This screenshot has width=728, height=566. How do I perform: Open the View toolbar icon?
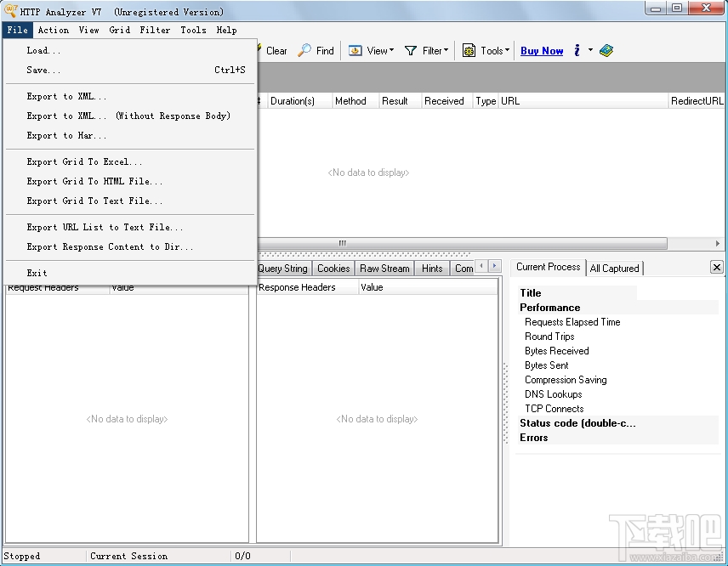point(353,51)
